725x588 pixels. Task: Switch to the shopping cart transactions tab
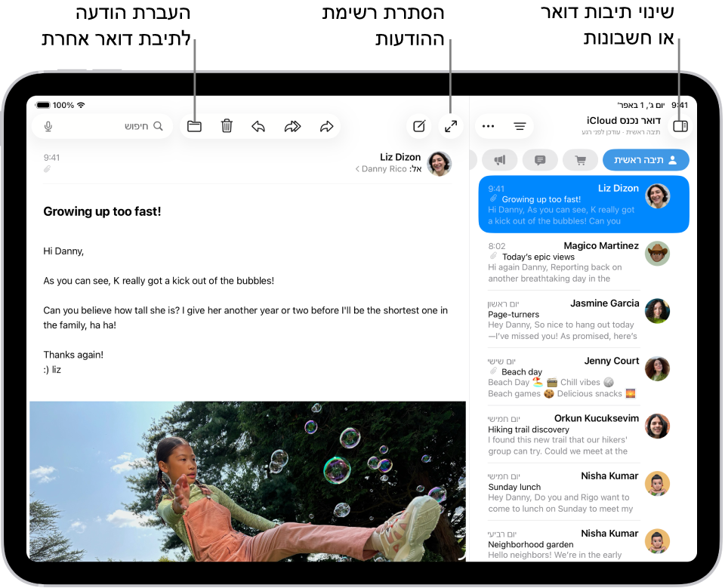[x=580, y=160]
